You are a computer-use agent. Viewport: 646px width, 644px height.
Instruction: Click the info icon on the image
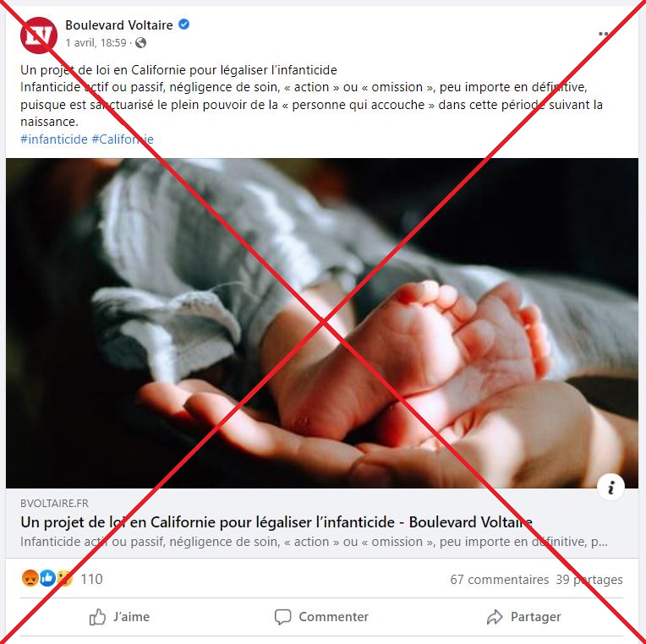tap(610, 487)
